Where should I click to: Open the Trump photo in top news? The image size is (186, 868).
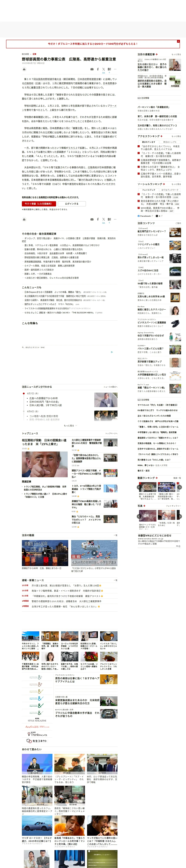[x=45, y=464]
